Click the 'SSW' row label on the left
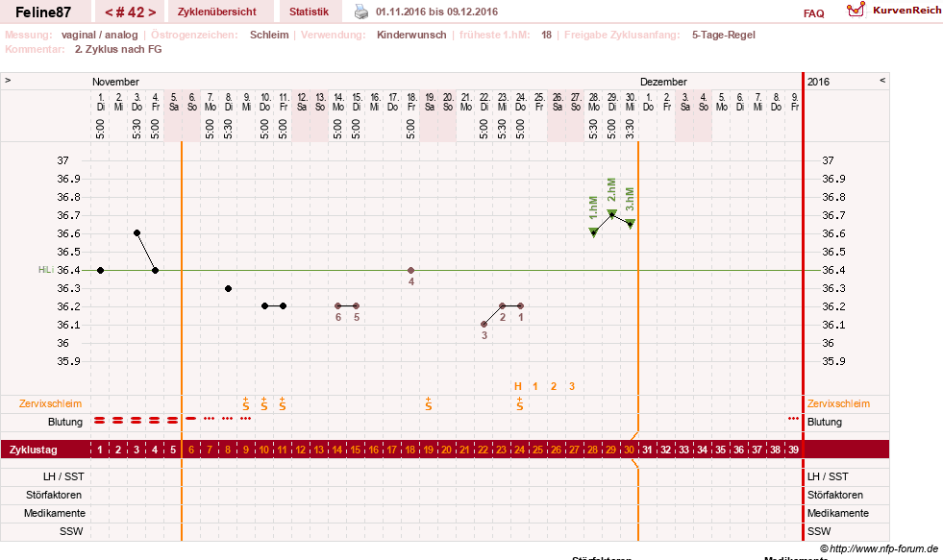Screen dimensions: 943x560 click(x=71, y=531)
